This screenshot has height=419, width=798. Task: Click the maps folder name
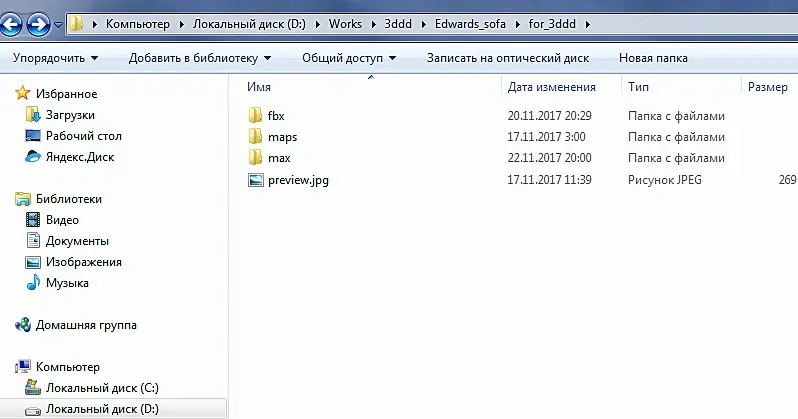(x=282, y=137)
